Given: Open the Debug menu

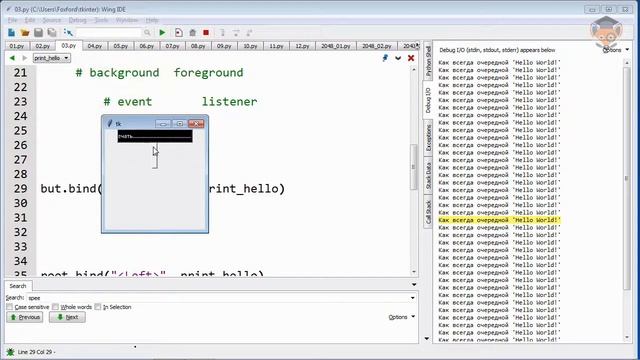Looking at the screenshot, I should click(78, 20).
